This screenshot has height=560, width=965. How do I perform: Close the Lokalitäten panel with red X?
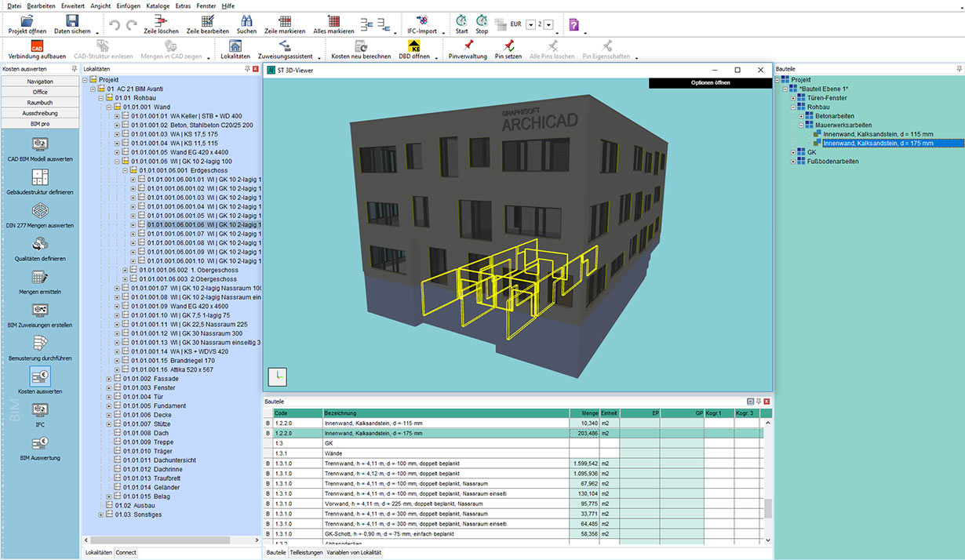(x=254, y=69)
